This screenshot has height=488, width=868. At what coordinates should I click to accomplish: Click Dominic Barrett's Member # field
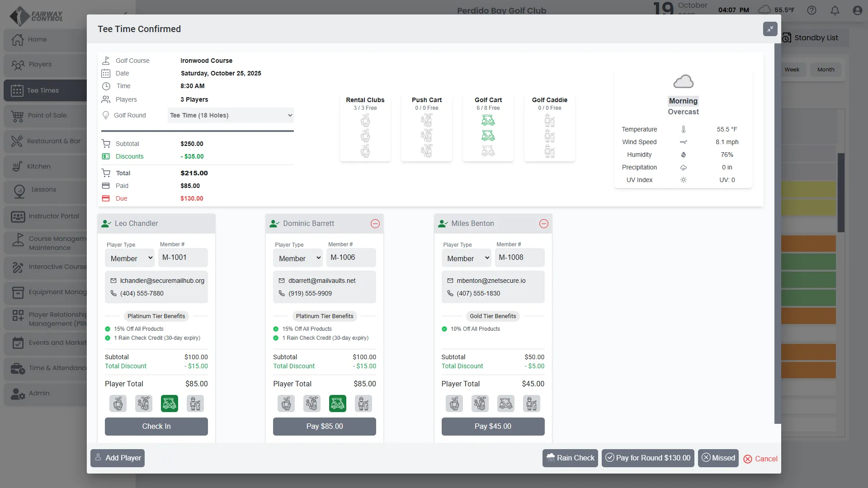352,258
